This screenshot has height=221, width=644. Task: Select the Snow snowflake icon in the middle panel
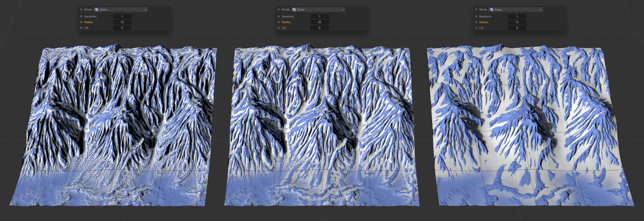coord(294,9)
